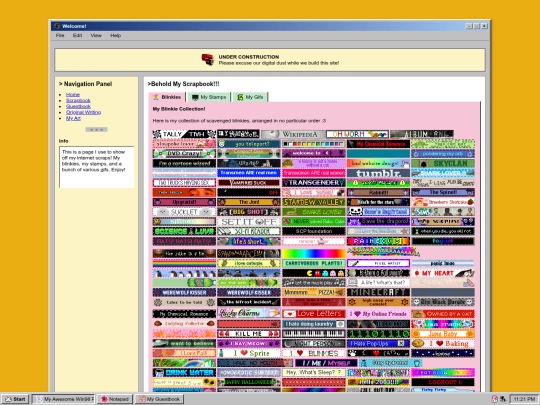
Task: Click the VAMPIRES SUCK blinkie
Action: pyautogui.click(x=249, y=183)
